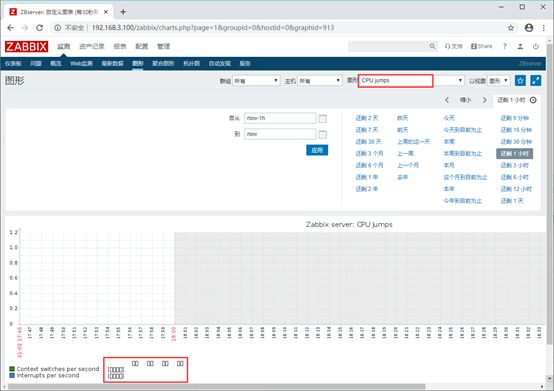Click the browser address bar URL
Screen dimensions: 554x391
pyautogui.click(x=213, y=28)
